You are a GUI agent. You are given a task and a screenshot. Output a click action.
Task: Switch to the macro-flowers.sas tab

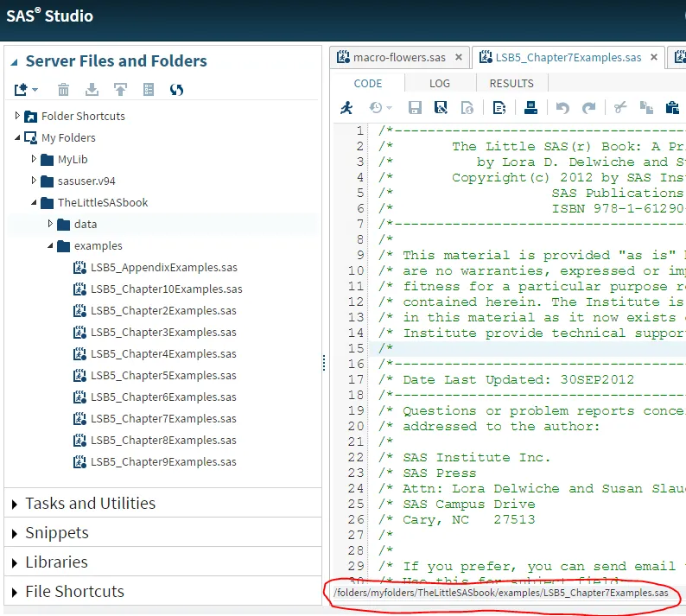pos(399,57)
